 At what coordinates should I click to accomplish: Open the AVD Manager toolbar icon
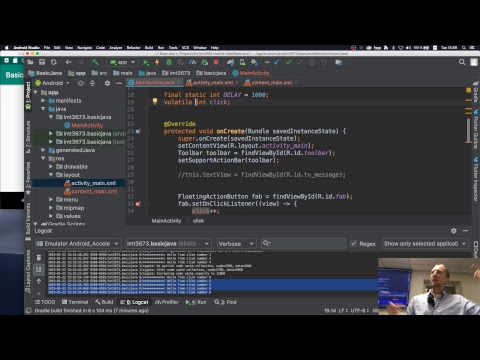pyautogui.click(x=242, y=62)
